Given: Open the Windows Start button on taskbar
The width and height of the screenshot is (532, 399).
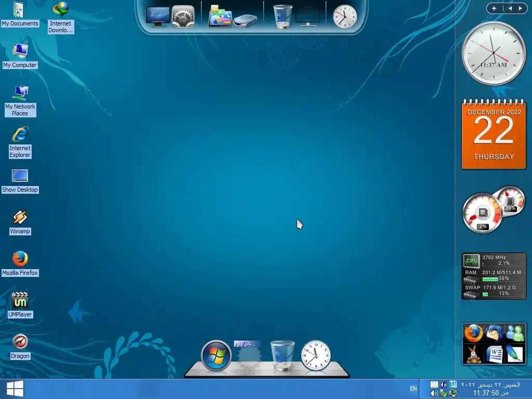Looking at the screenshot, I should (x=15, y=389).
